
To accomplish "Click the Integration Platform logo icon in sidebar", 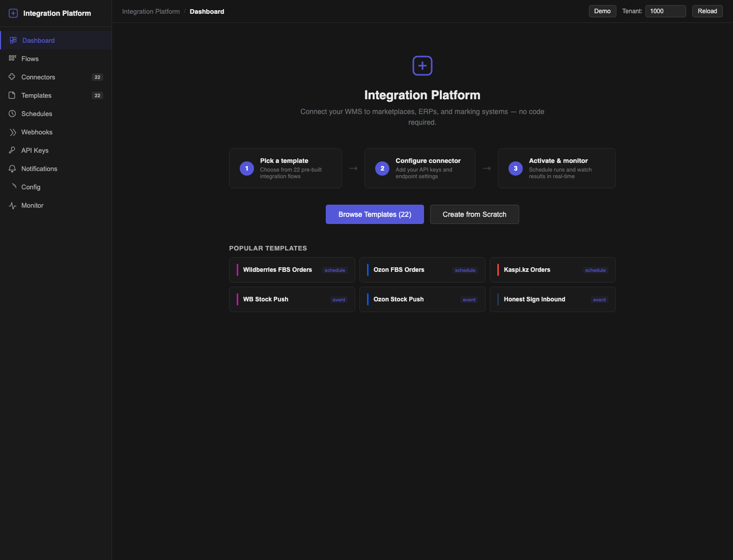I will (x=13, y=13).
